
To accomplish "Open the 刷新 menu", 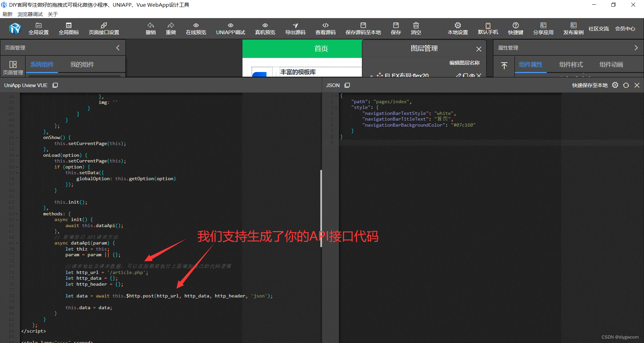I will [x=7, y=14].
